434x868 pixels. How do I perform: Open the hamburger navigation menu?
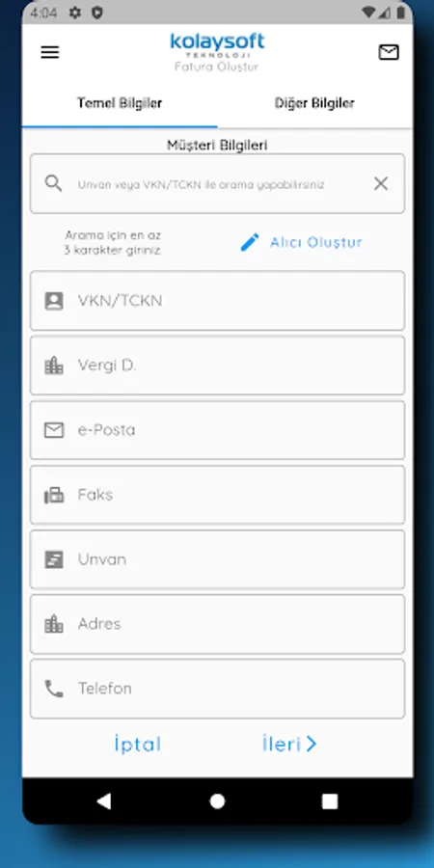(50, 52)
